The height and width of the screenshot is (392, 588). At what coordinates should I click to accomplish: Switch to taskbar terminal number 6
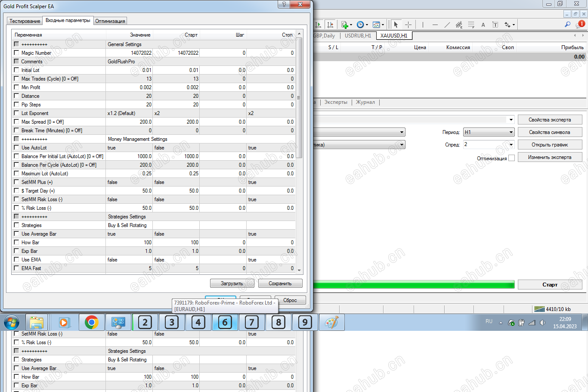coord(225,322)
